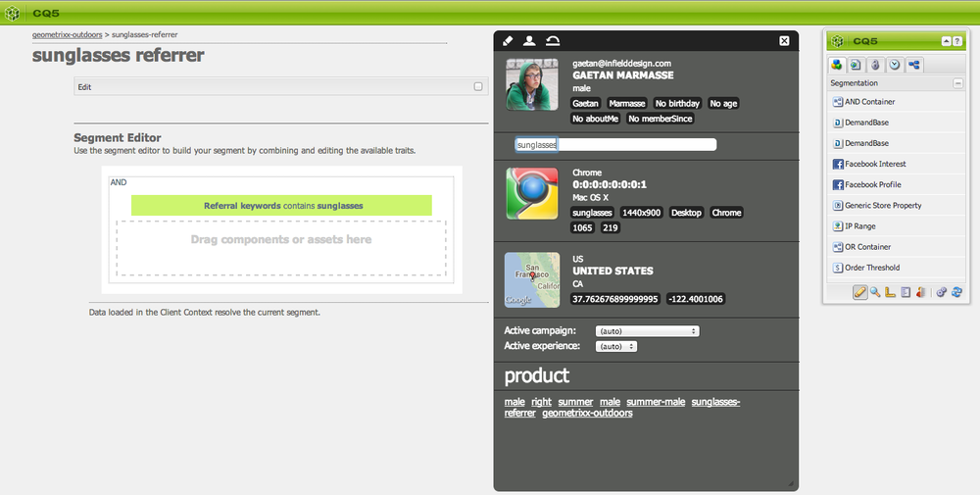Image resolution: width=980 pixels, height=495 pixels.
Task: Open sidekick help question-mark button
Action: [x=956, y=41]
